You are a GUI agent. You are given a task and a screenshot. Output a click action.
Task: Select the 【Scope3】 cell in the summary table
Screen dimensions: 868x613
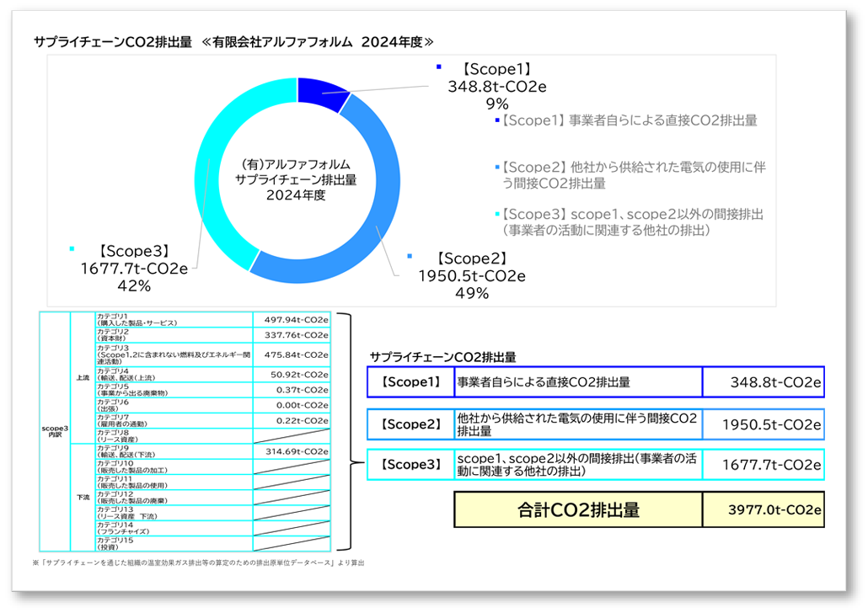(x=410, y=465)
